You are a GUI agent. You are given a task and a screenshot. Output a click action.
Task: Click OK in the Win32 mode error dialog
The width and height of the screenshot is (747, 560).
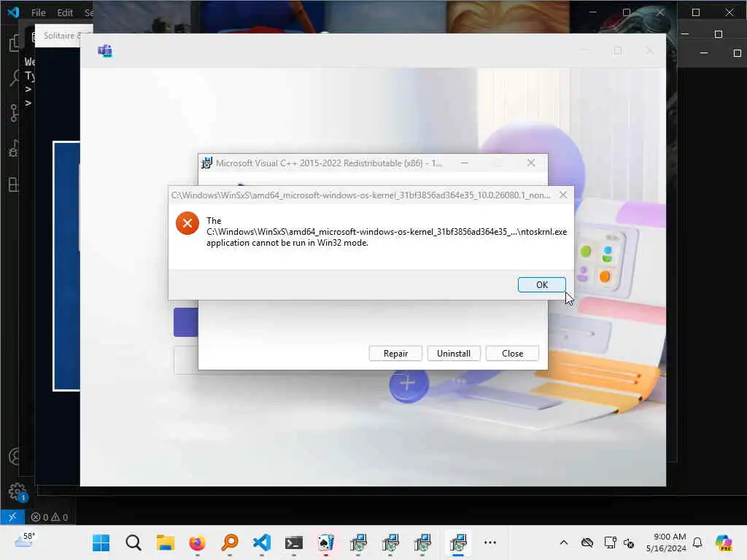(x=542, y=285)
